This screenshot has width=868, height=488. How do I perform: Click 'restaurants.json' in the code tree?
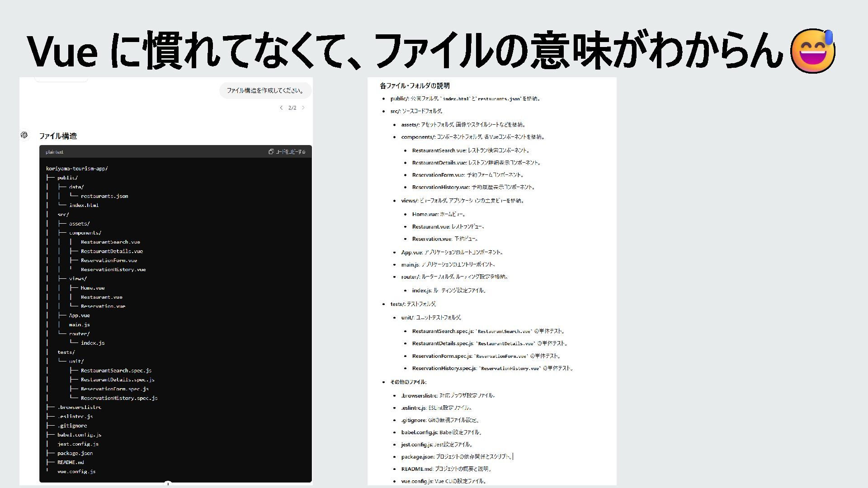click(x=104, y=196)
